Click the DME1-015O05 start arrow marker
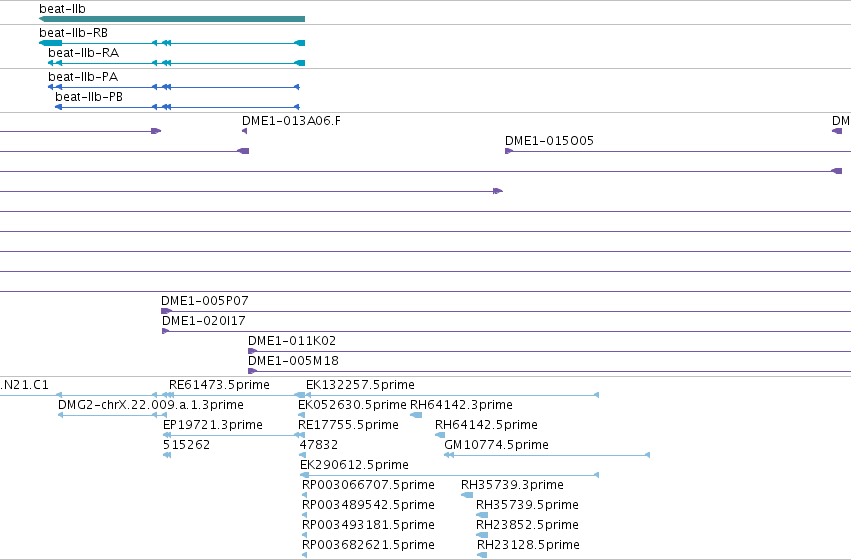The height and width of the screenshot is (560, 851). click(509, 151)
